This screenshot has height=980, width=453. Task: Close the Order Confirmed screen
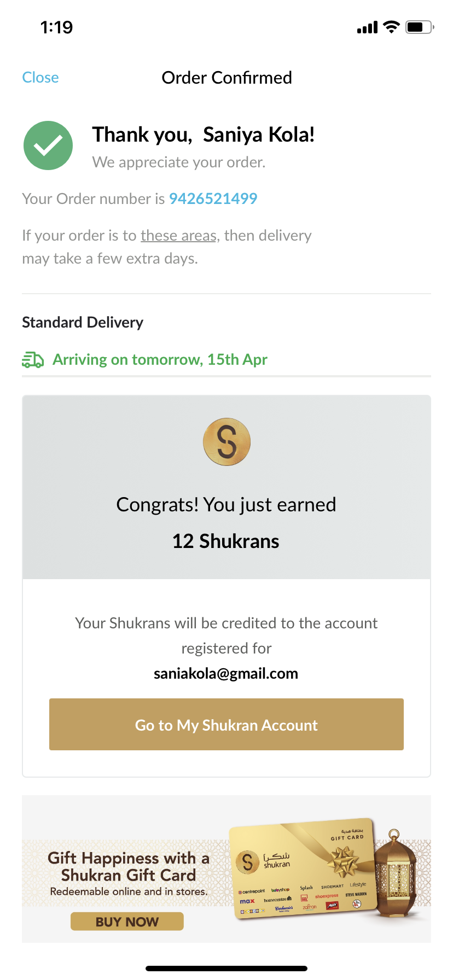pyautogui.click(x=40, y=78)
